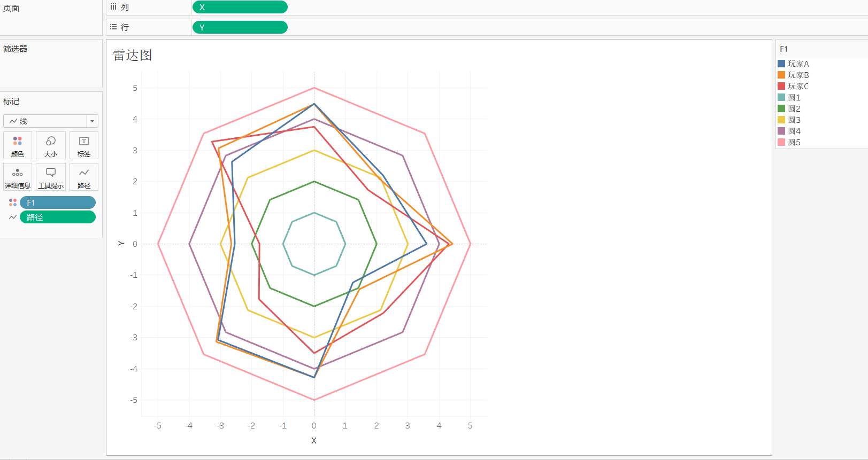Select the 路径 pill in the marks card
Screen dimensions: 868x460
[x=58, y=217]
